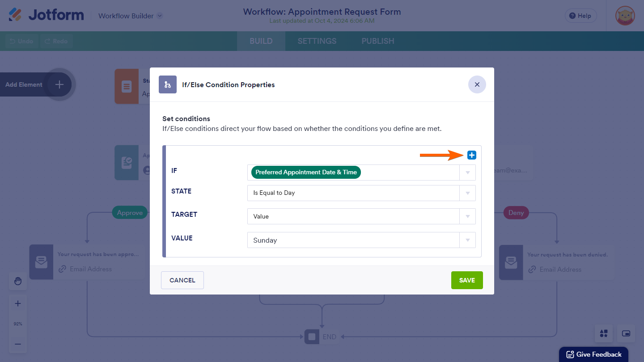
Task: Zoom in the workflow canvas
Action: click(x=18, y=303)
